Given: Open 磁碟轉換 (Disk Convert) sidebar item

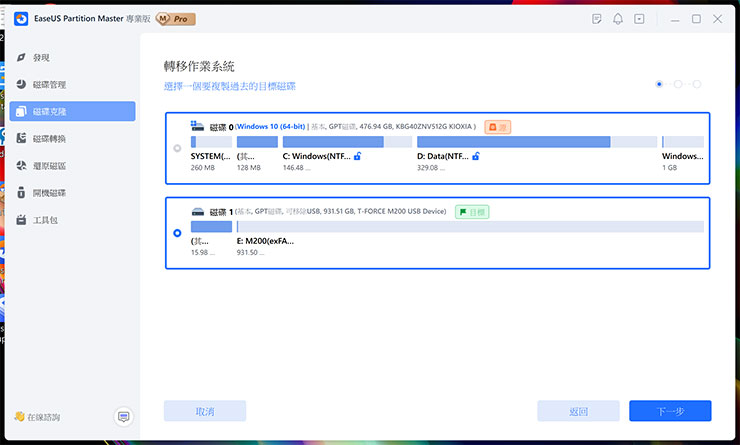Looking at the screenshot, I should point(72,138).
